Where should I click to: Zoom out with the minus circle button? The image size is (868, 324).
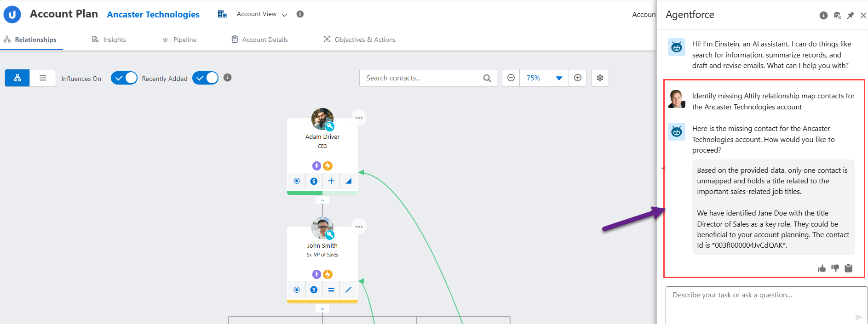pyautogui.click(x=511, y=78)
